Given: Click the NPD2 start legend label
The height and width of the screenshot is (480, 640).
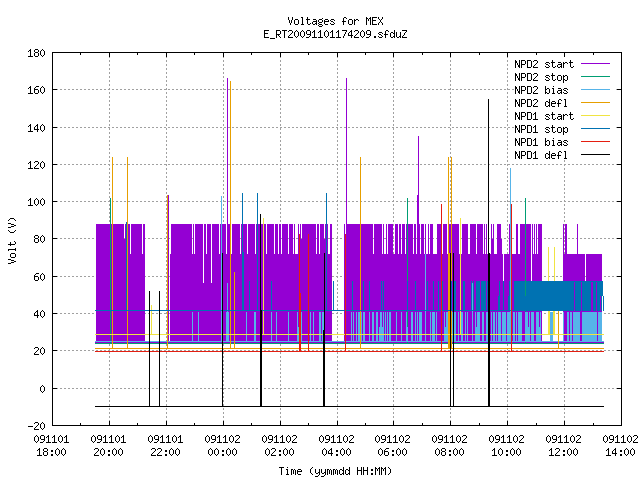Looking at the screenshot, I should (544, 64).
